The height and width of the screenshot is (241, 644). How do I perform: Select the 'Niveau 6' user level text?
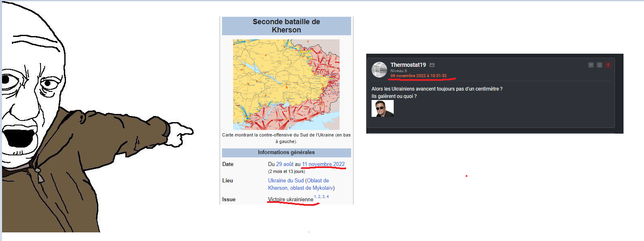[x=399, y=71]
